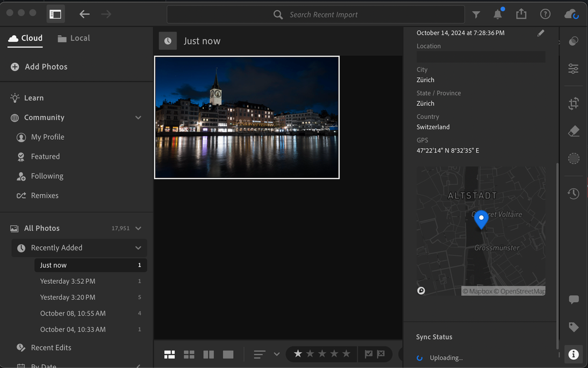Collapse the Recently Added list
Image resolution: width=588 pixels, height=368 pixels.
pyautogui.click(x=138, y=248)
